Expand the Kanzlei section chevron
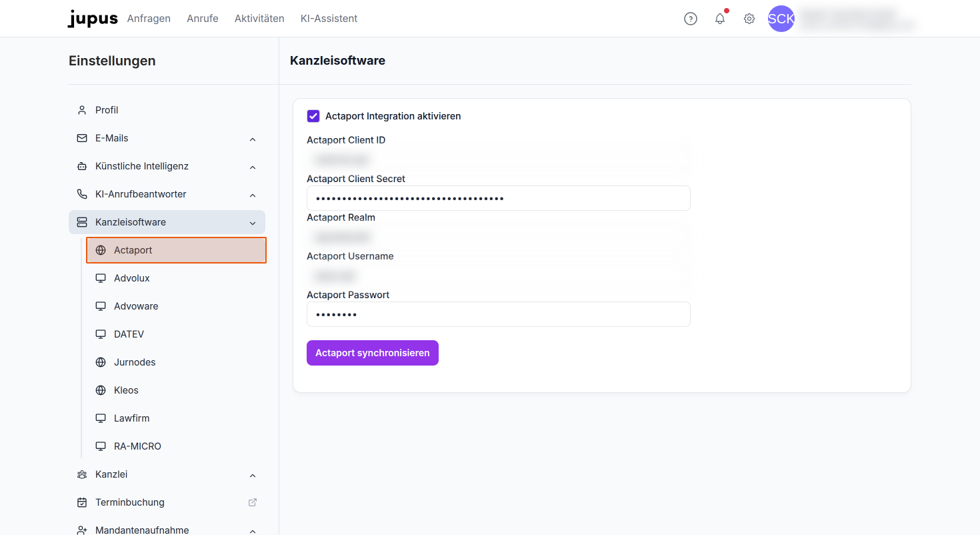 point(253,475)
